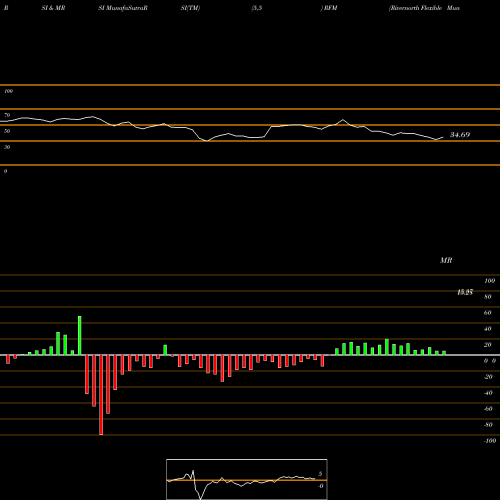The width and height of the screenshot is (500, 500).
Task: Click the '5' label in mini chart
Action: pyautogui.click(x=320, y=474)
